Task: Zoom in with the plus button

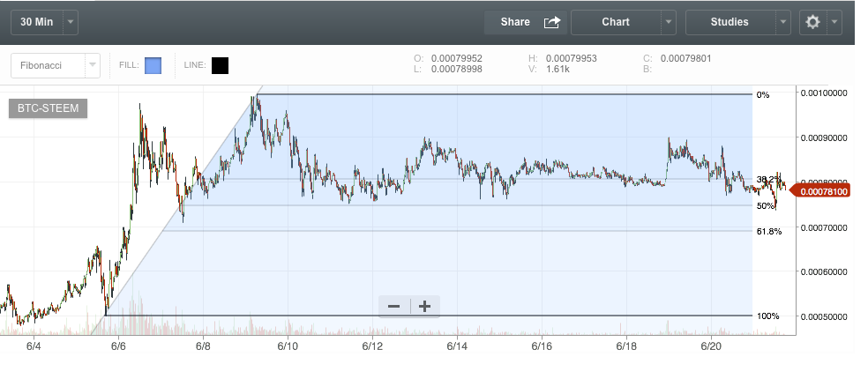Action: coord(424,307)
